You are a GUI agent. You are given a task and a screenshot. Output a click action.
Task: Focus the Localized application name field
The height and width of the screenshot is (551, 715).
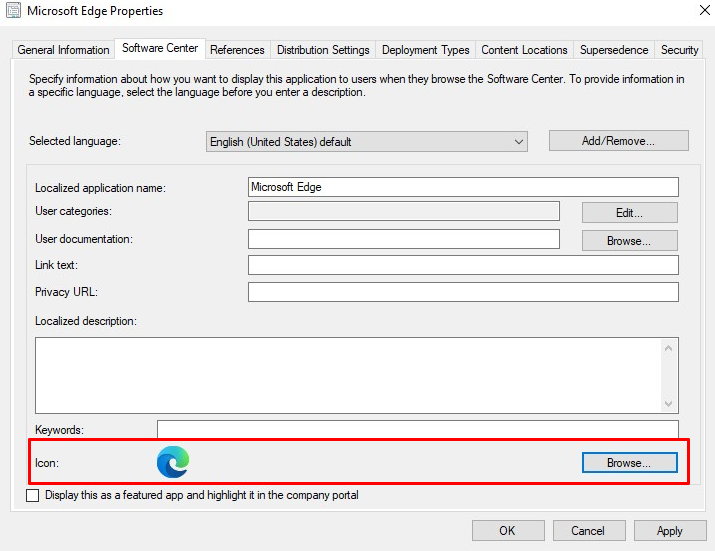pyautogui.click(x=463, y=187)
